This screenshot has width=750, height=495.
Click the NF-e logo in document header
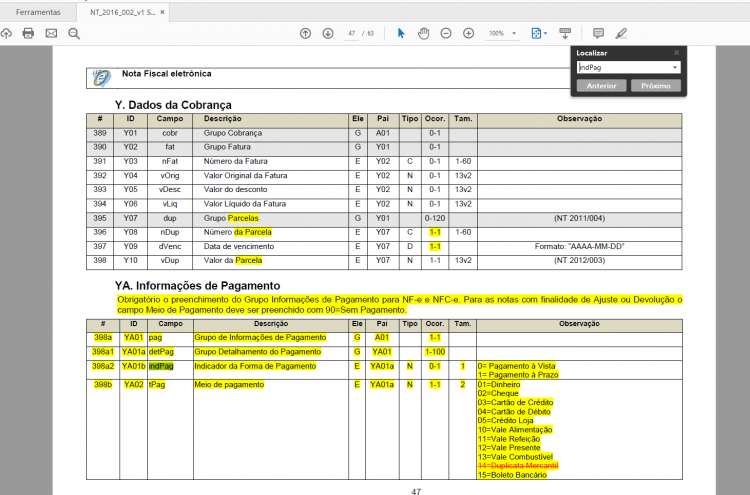(102, 78)
